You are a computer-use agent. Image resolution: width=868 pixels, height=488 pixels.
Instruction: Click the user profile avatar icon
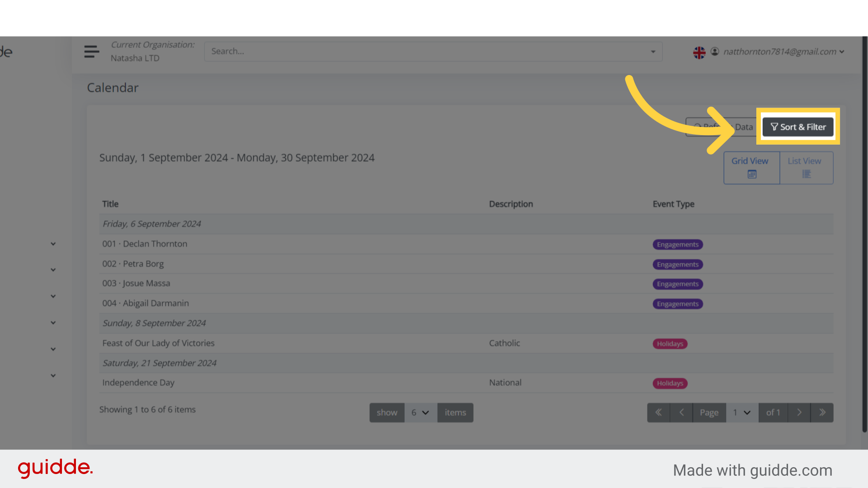(x=715, y=52)
